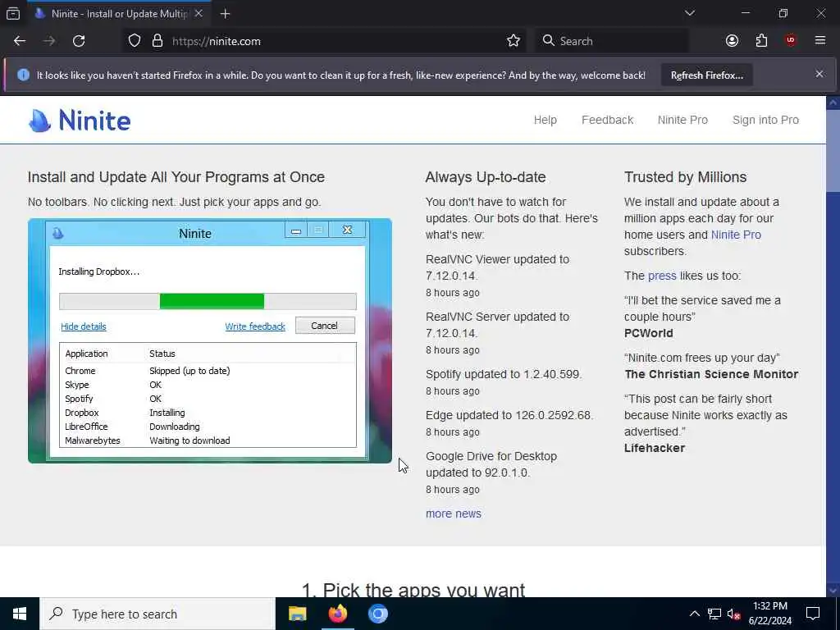Image resolution: width=840 pixels, height=630 pixels.
Task: Open the Firefox hamburger menu
Action: point(820,41)
